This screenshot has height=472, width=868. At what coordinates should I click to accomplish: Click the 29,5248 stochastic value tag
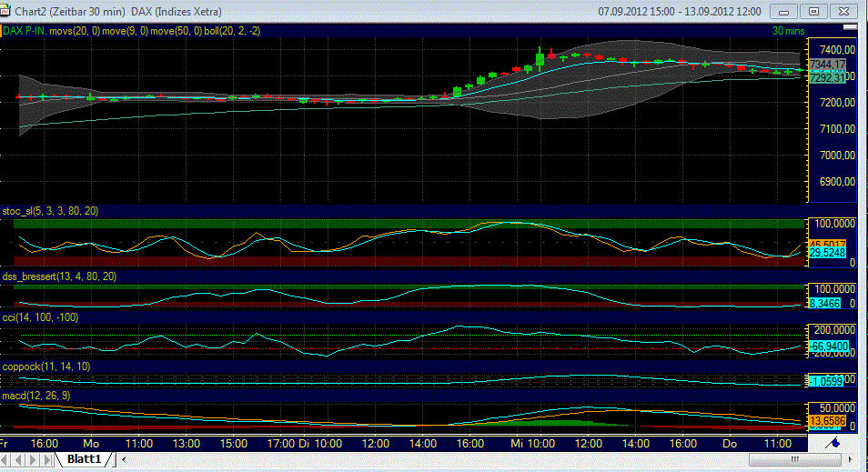click(828, 253)
